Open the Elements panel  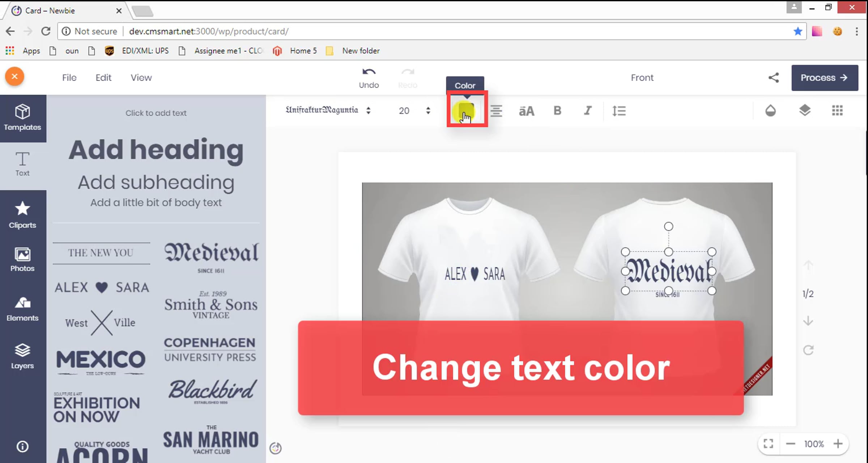(x=22, y=309)
